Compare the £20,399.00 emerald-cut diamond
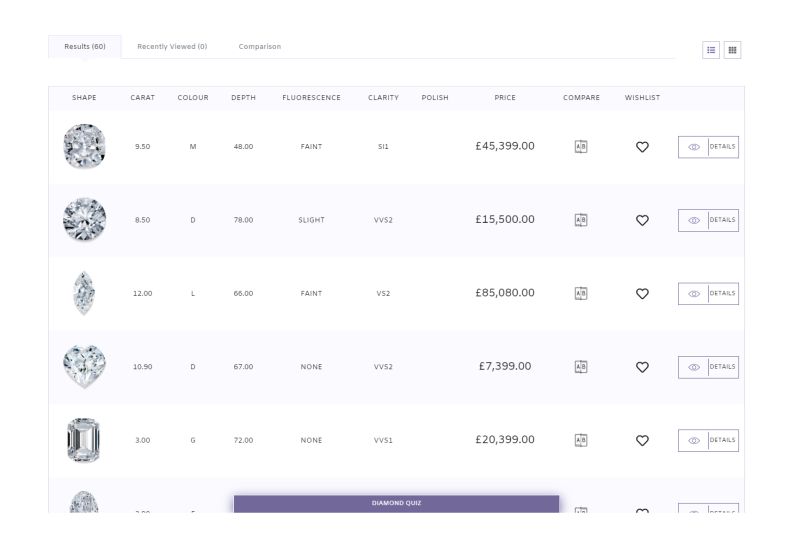Screen dimensions: 800x547 pyautogui.click(x=581, y=440)
